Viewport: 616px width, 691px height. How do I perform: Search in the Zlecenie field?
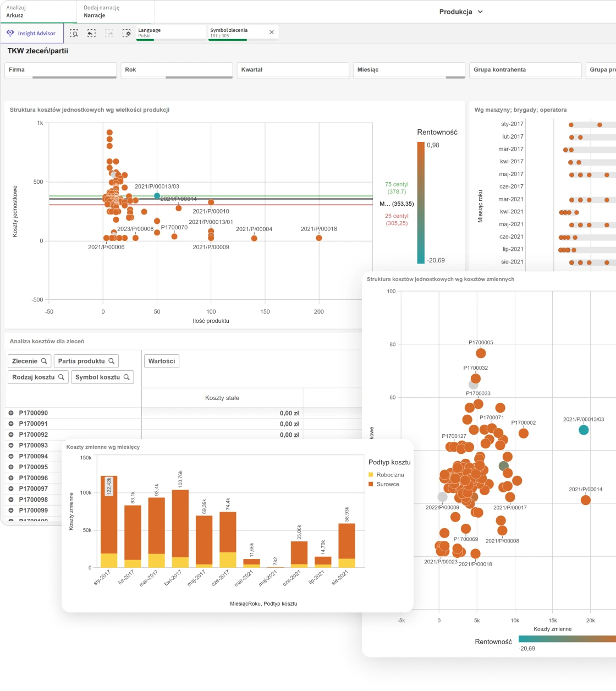pos(43,361)
